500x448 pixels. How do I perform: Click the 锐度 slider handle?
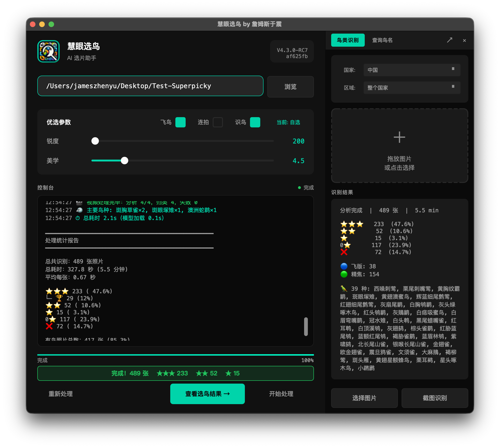pyautogui.click(x=95, y=141)
